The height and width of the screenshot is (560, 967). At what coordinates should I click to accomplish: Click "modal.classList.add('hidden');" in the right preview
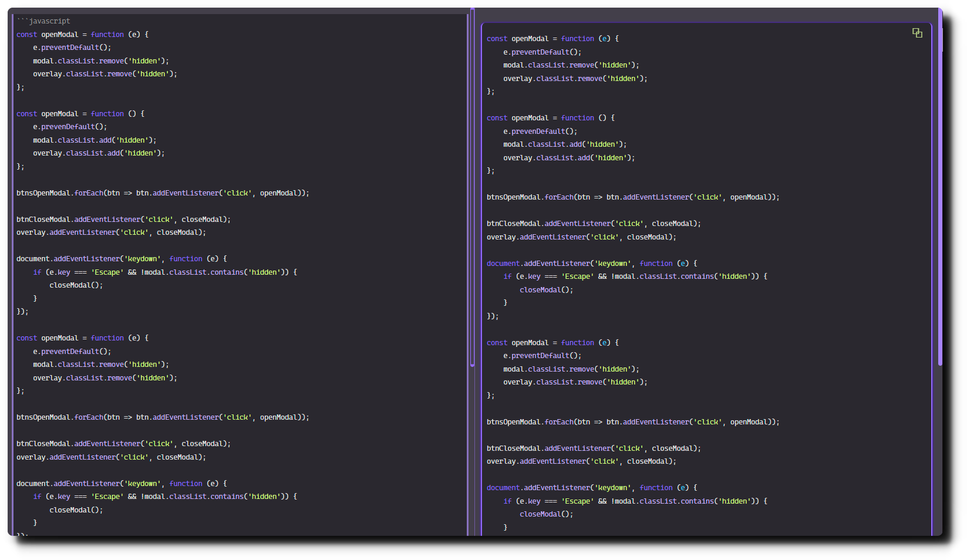click(x=565, y=144)
